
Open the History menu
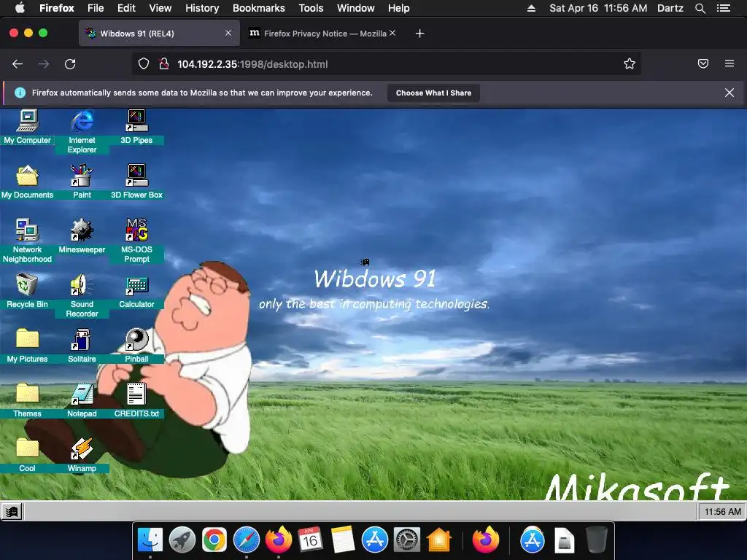pos(202,8)
